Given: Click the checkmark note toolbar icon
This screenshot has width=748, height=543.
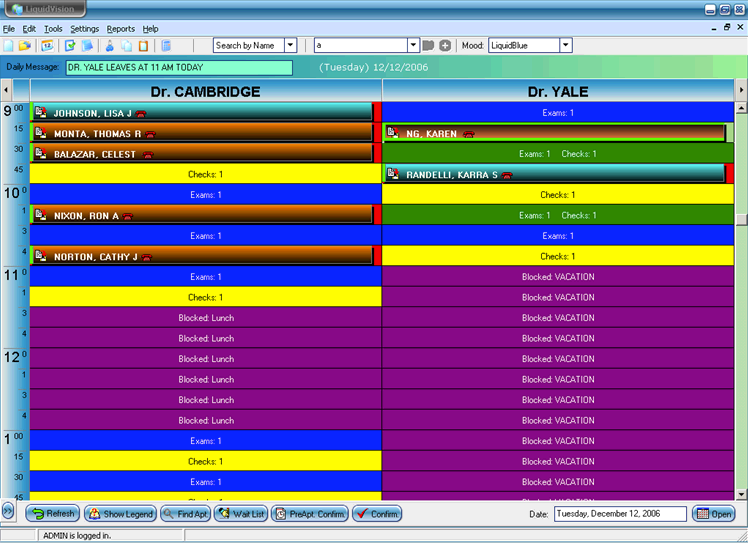Looking at the screenshot, I should pyautogui.click(x=71, y=46).
